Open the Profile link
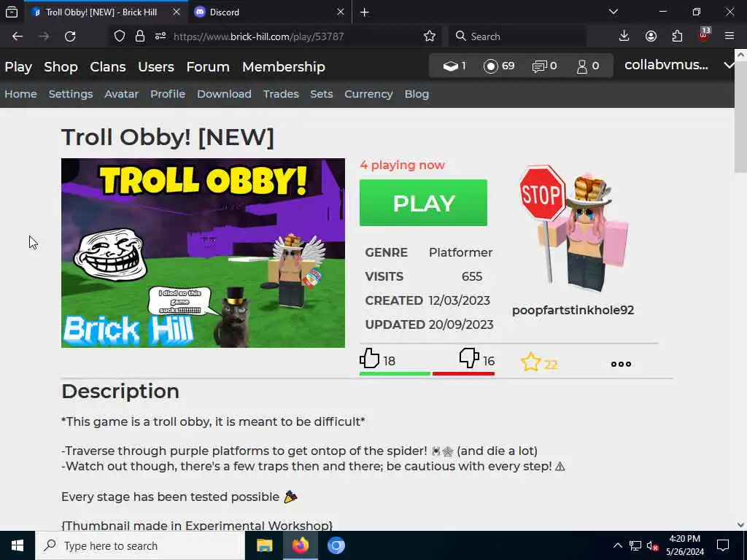747x560 pixels. pos(168,94)
